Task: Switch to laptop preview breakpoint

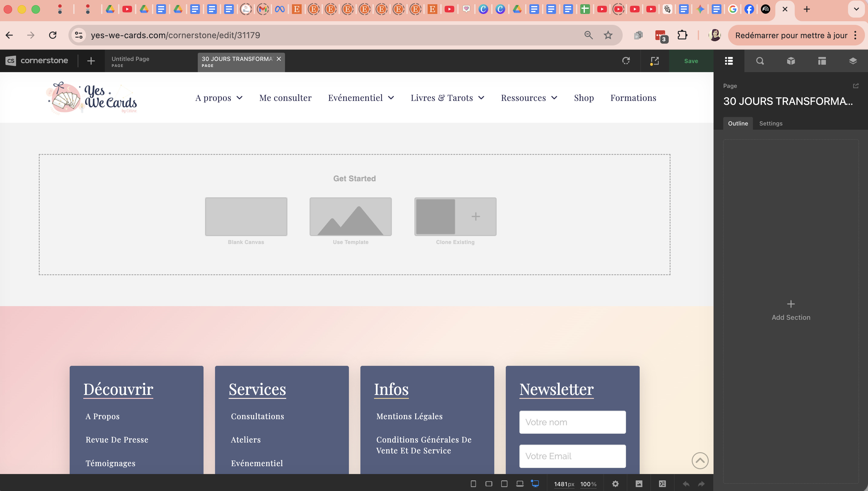Action: (x=520, y=484)
